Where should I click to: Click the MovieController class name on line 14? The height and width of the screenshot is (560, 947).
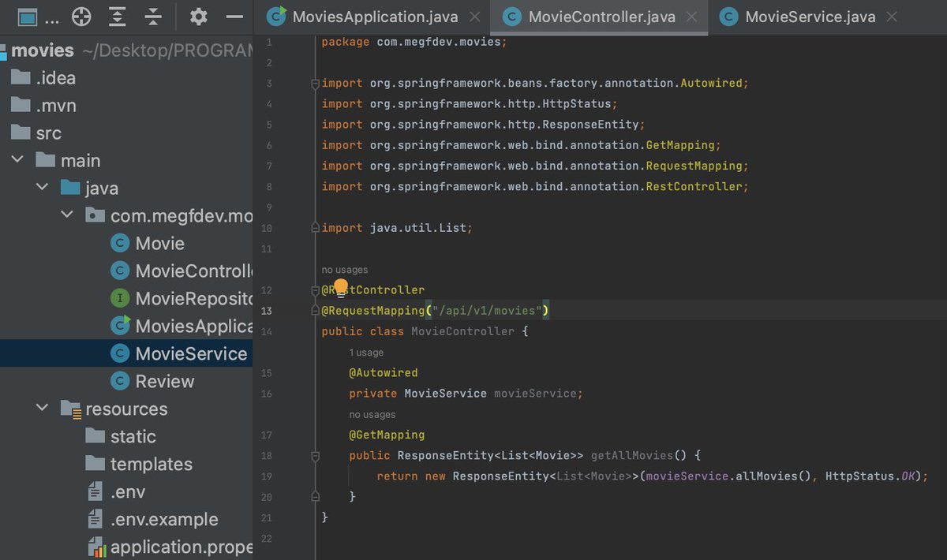462,331
